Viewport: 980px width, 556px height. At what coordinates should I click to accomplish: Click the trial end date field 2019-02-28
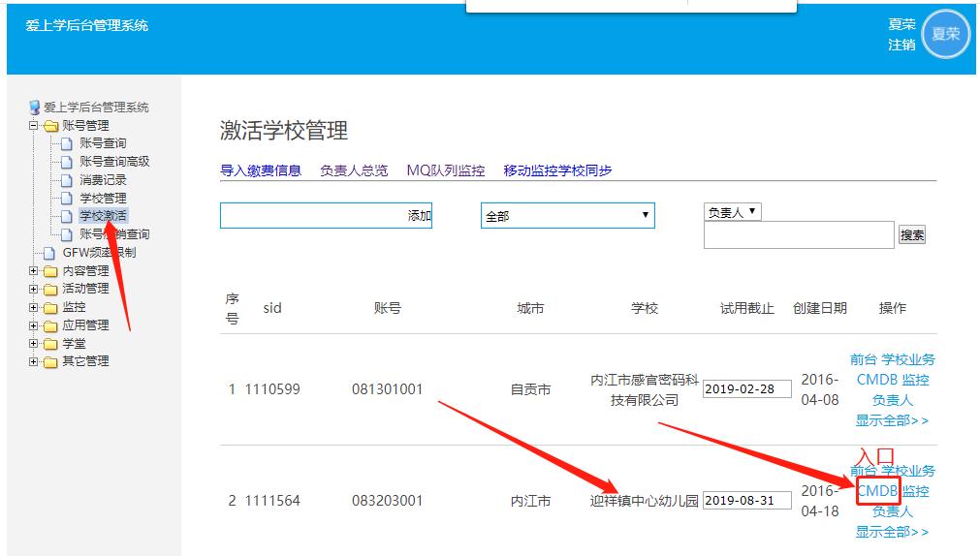[746, 389]
